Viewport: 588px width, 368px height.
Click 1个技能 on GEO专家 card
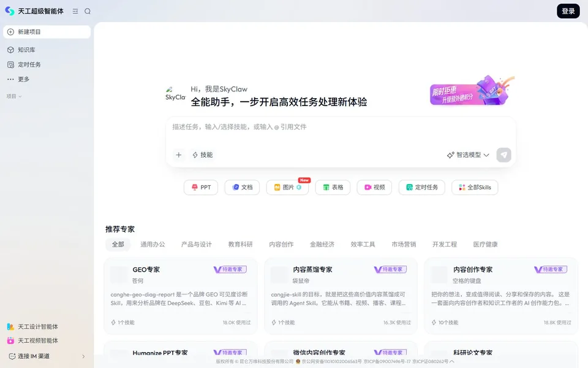[123, 323]
